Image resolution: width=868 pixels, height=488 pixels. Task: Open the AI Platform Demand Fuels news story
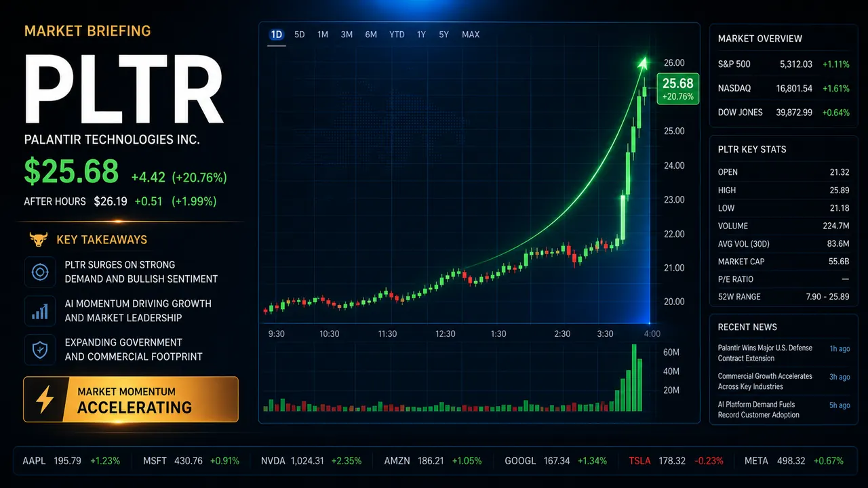[x=784, y=410]
